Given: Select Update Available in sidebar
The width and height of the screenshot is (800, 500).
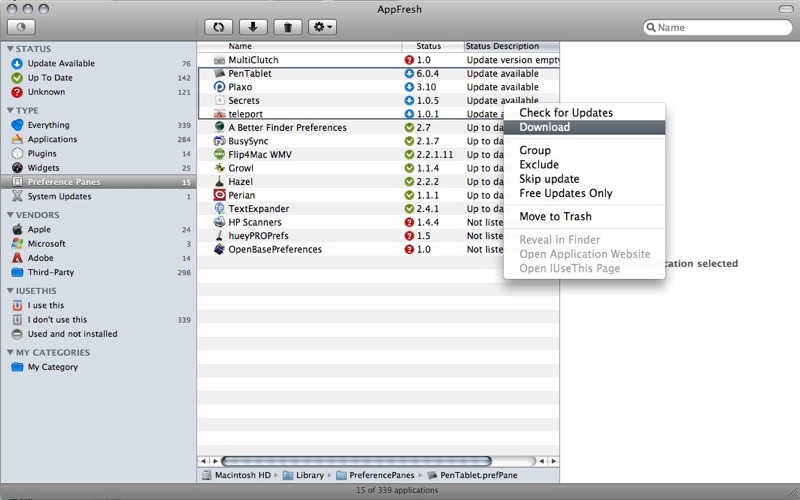Looking at the screenshot, I should pos(98,63).
